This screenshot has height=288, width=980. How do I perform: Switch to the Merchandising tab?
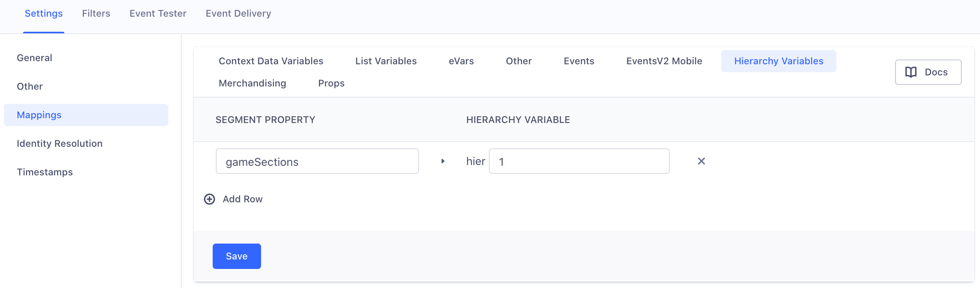point(252,83)
